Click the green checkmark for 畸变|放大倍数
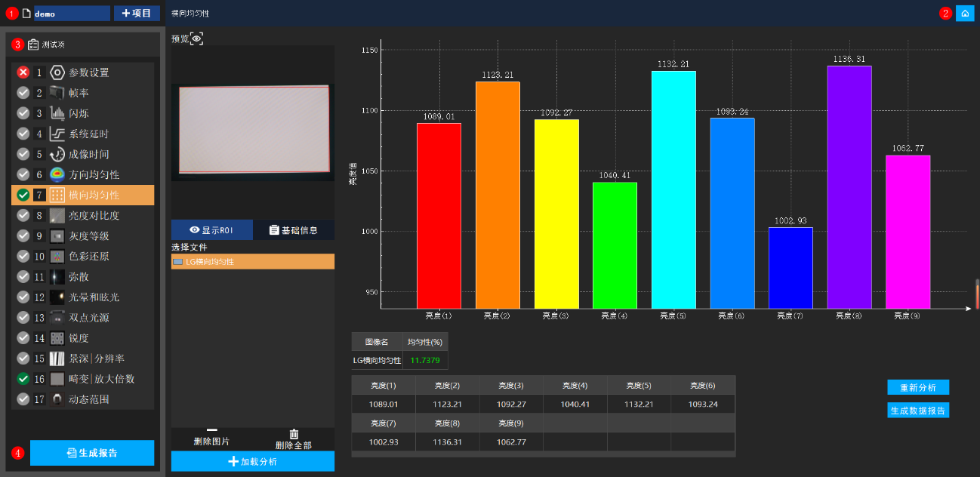Image resolution: width=980 pixels, height=477 pixels. 23,379
